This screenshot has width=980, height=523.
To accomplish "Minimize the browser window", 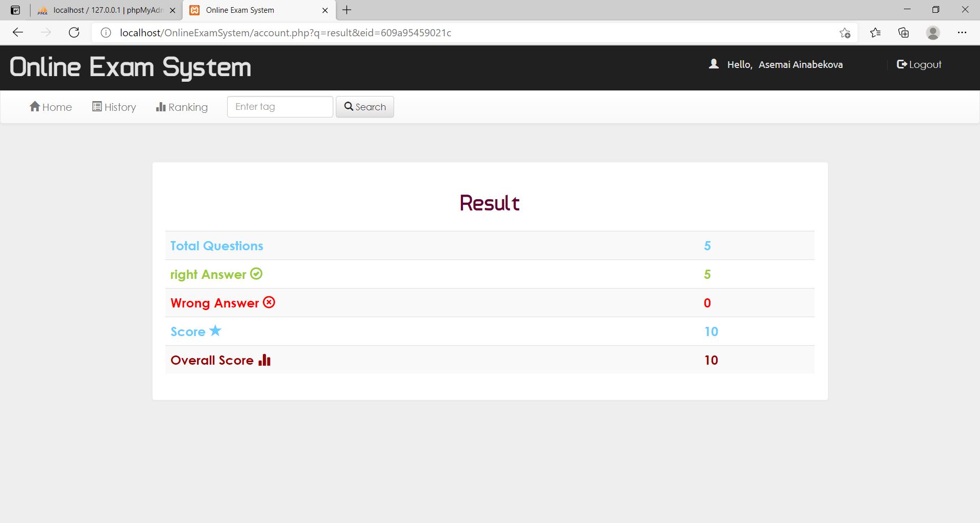I will 907,10.
